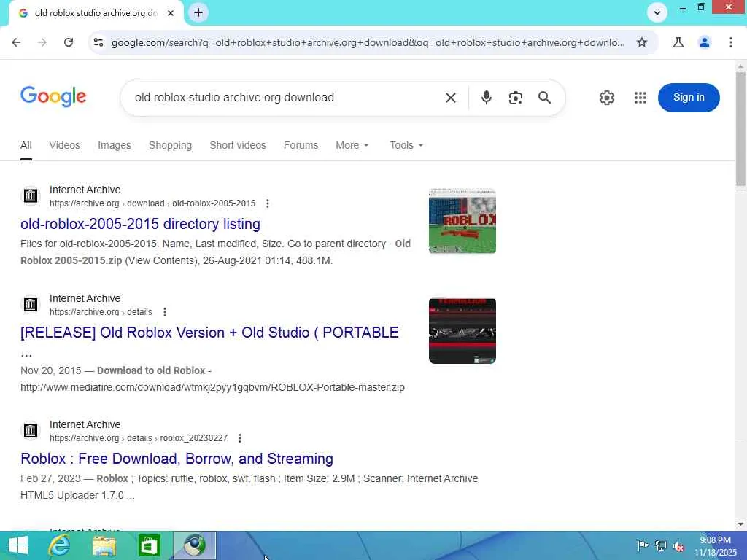The image size is (747, 560).
Task: Click the scrollbar down arrow
Action: [x=740, y=524]
